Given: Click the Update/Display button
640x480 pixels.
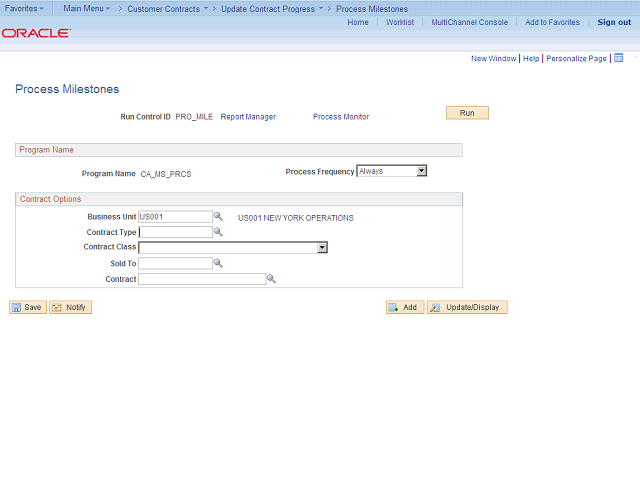Looking at the screenshot, I should pos(467,307).
